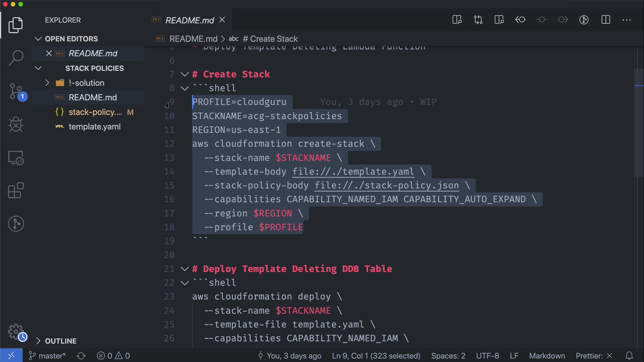Image resolution: width=644 pixels, height=362 pixels.
Task: Open notifications bell in status bar
Action: click(629, 356)
